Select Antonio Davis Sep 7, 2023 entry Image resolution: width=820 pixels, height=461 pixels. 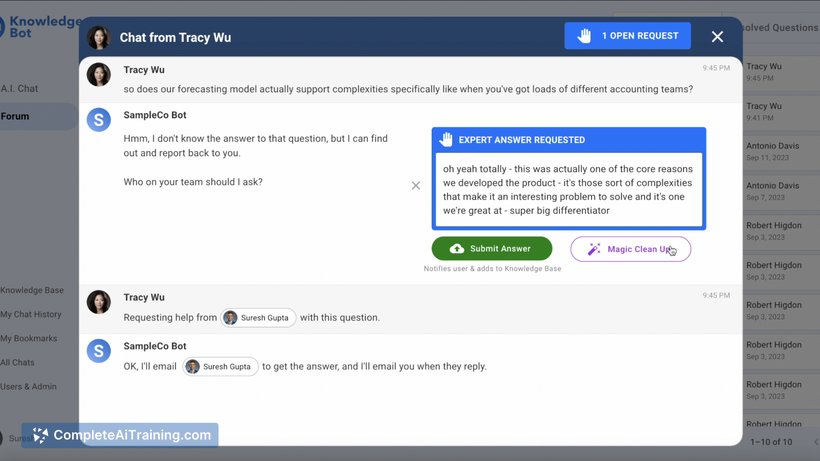(781, 191)
